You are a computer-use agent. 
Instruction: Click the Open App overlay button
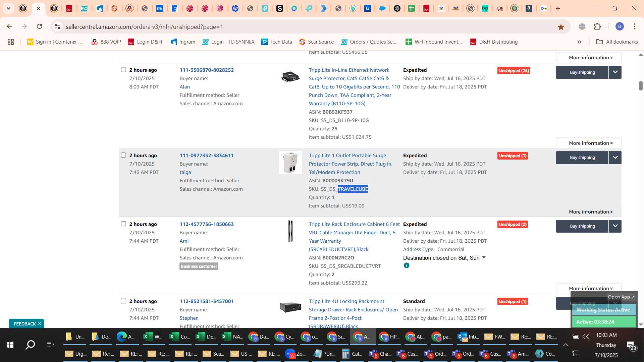point(621,297)
